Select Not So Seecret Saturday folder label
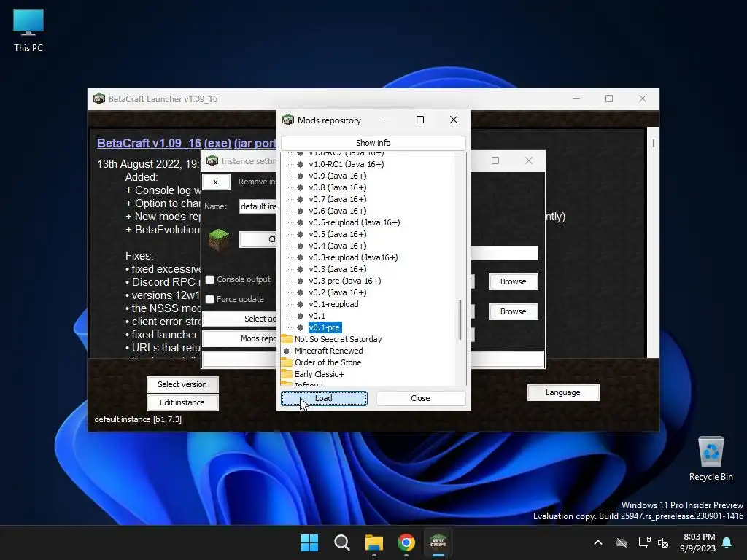The width and height of the screenshot is (747, 560). coord(338,339)
